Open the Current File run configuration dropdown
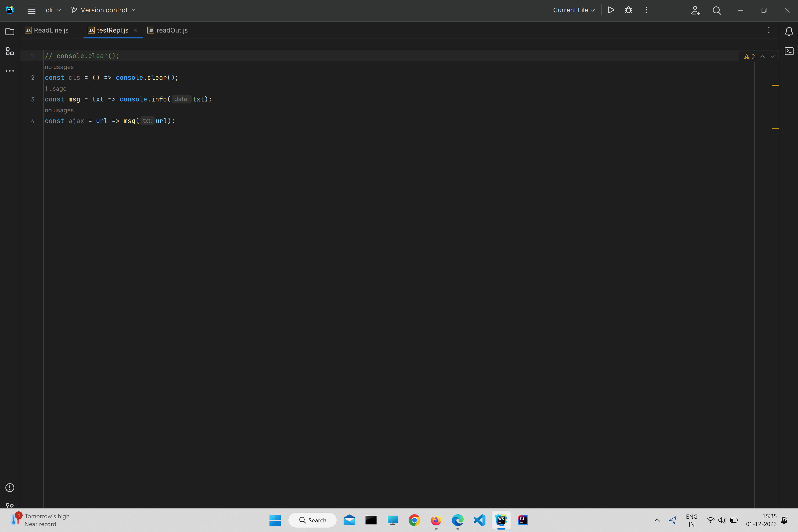Screen dimensions: 798x532 coord(573,10)
